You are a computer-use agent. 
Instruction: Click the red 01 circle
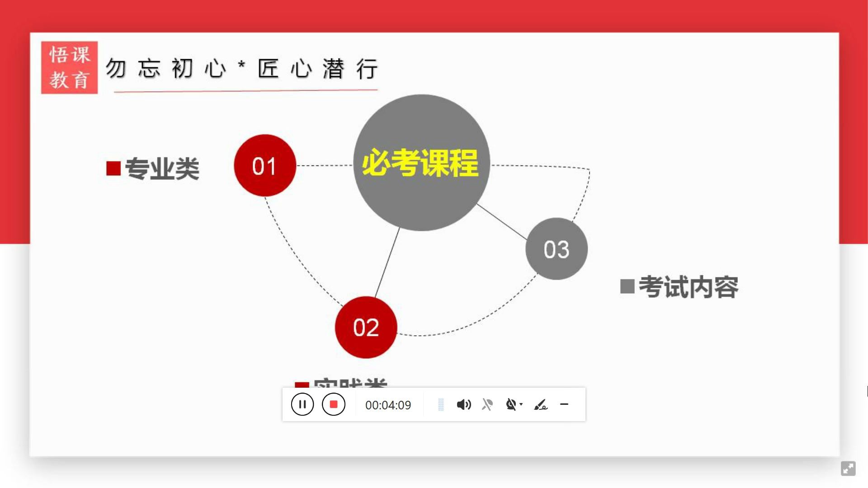tap(265, 165)
